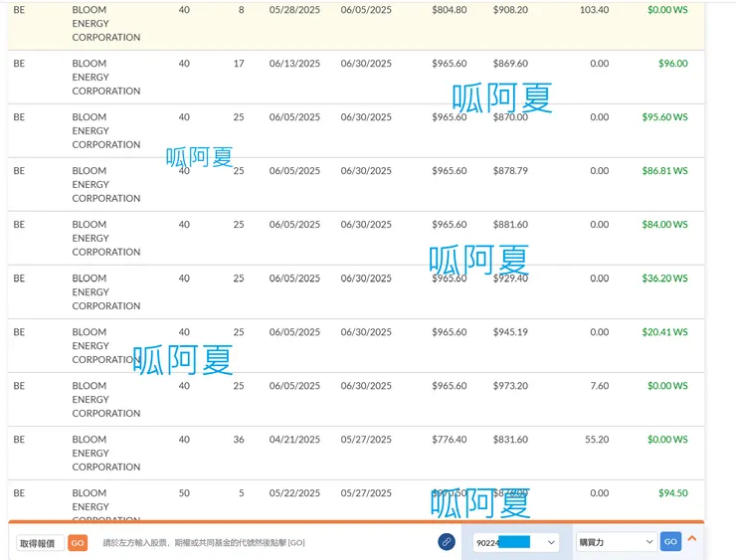Select the $878.79 cost value
Viewport: 736px width, 560px height.
pos(510,171)
